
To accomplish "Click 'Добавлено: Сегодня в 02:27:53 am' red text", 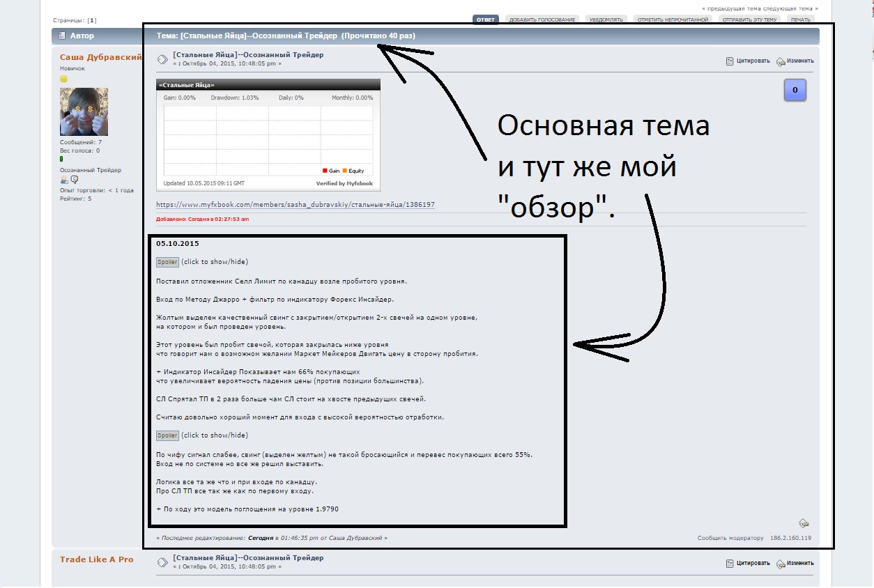I will pos(202,219).
